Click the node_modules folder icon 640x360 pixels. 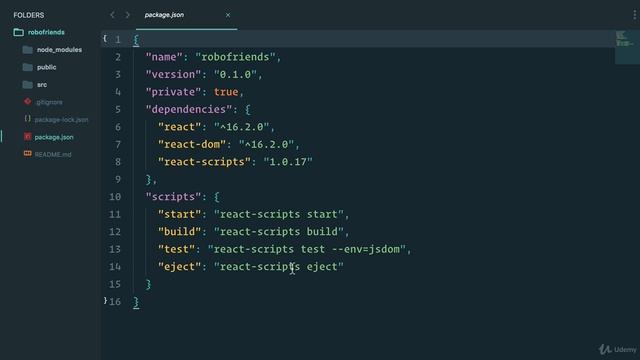point(28,50)
